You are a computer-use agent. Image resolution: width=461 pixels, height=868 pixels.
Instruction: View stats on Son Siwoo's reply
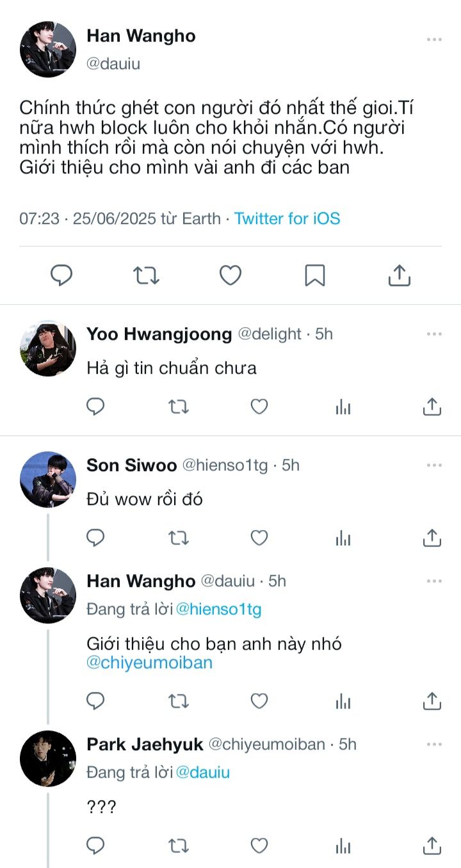click(x=343, y=538)
